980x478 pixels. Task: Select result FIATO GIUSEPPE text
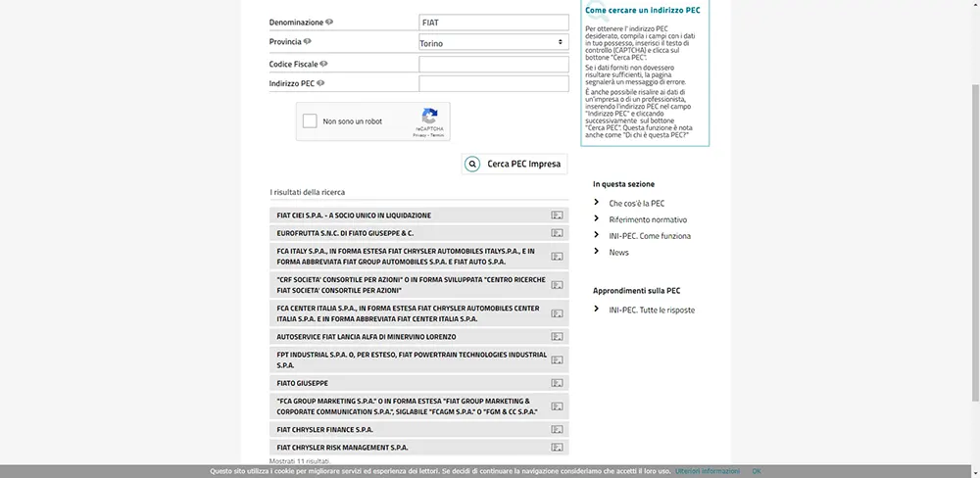click(x=303, y=383)
